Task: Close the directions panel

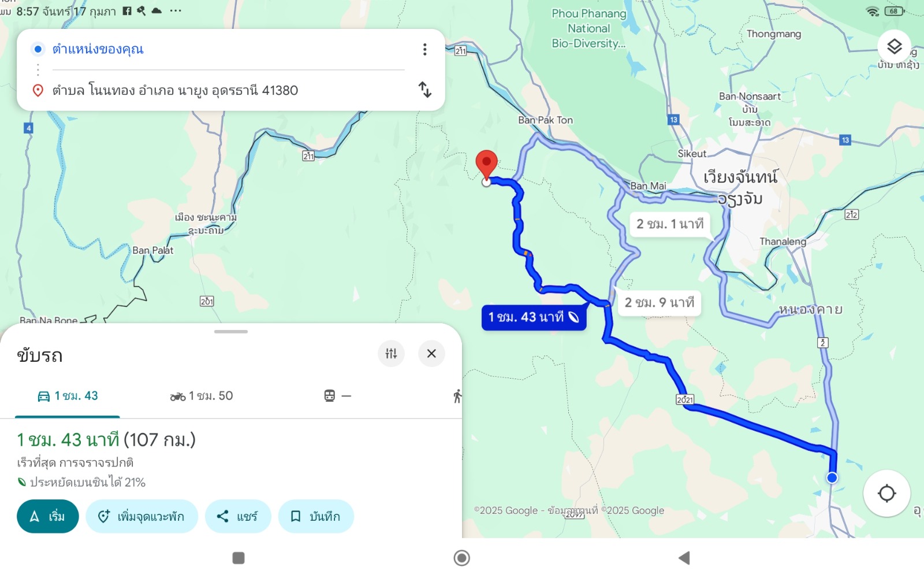Action: click(431, 353)
